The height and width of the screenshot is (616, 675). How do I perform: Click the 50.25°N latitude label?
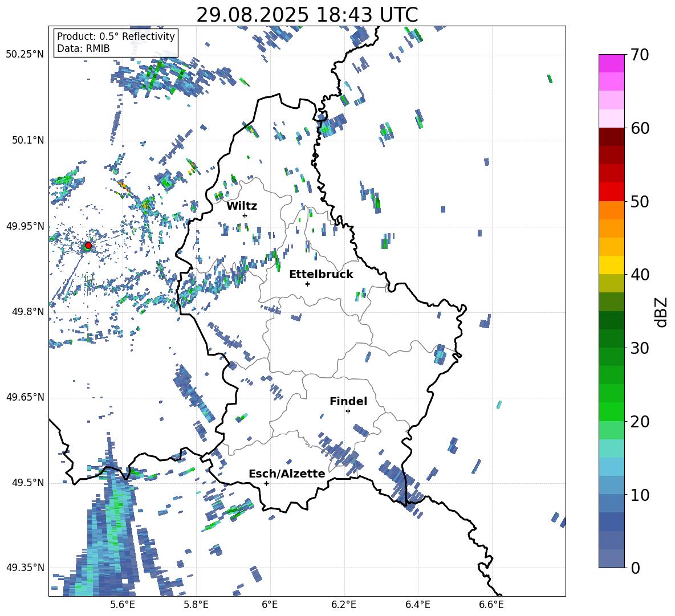(25, 55)
